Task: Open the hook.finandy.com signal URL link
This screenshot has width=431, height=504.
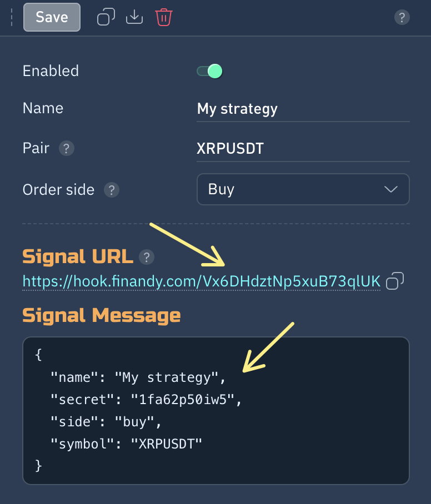Action: [202, 282]
